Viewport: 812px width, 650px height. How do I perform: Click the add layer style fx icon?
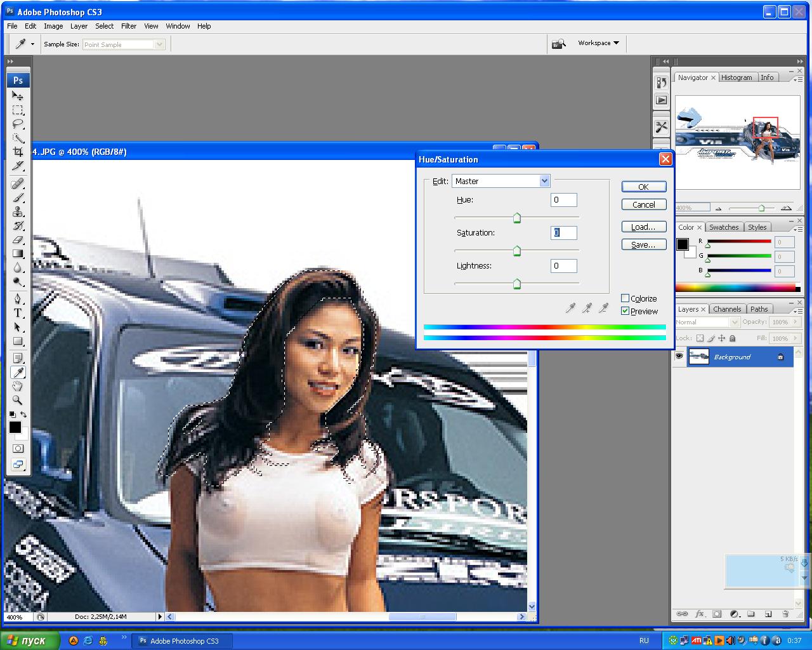(x=700, y=614)
